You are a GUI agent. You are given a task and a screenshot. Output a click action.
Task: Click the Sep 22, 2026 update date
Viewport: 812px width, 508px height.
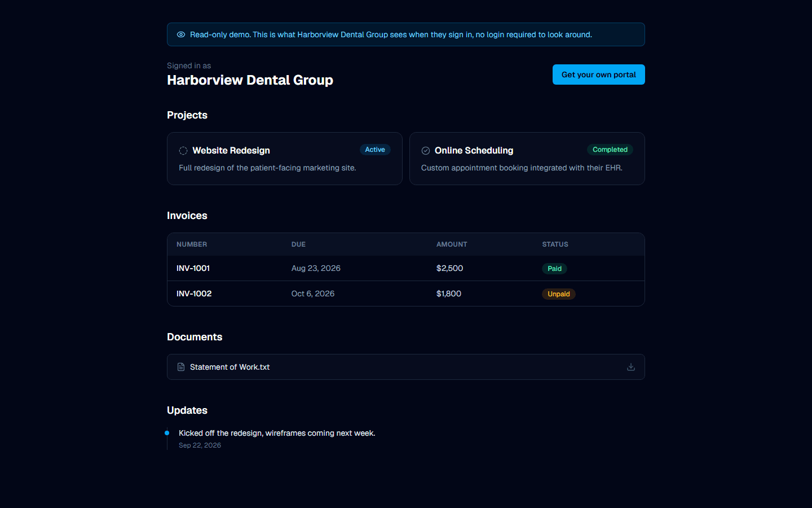[x=200, y=445]
